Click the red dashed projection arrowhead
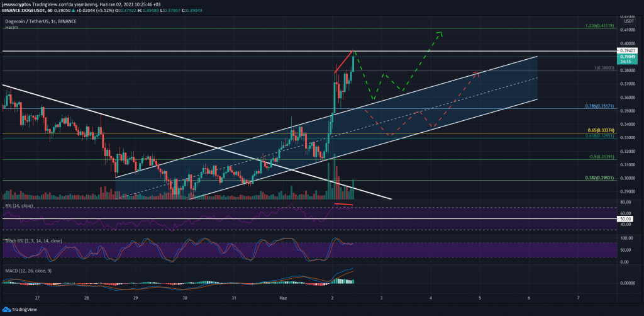This screenshot has height=316, width=644. click(x=477, y=74)
